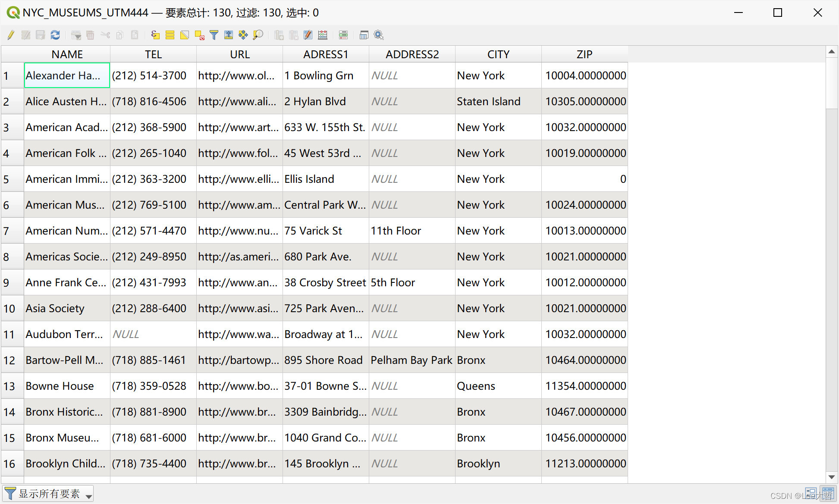Zoom map to selected rows
This screenshot has width=839, height=504.
tap(258, 35)
